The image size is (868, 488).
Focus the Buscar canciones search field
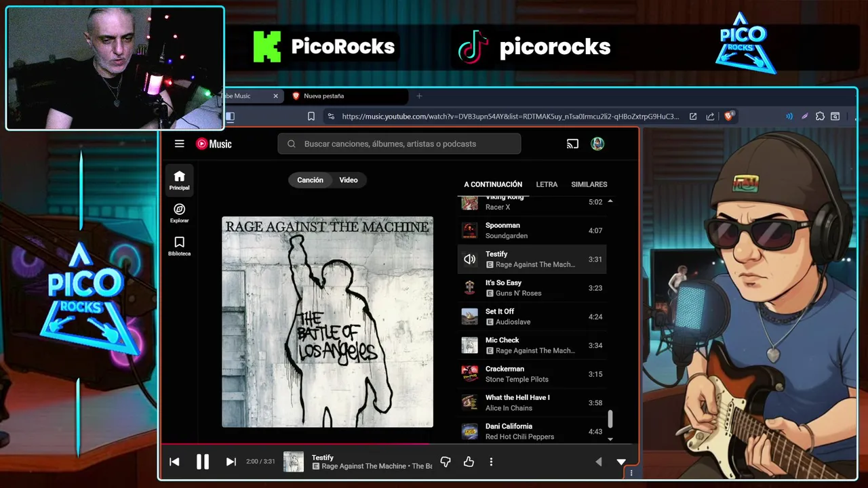(x=399, y=144)
